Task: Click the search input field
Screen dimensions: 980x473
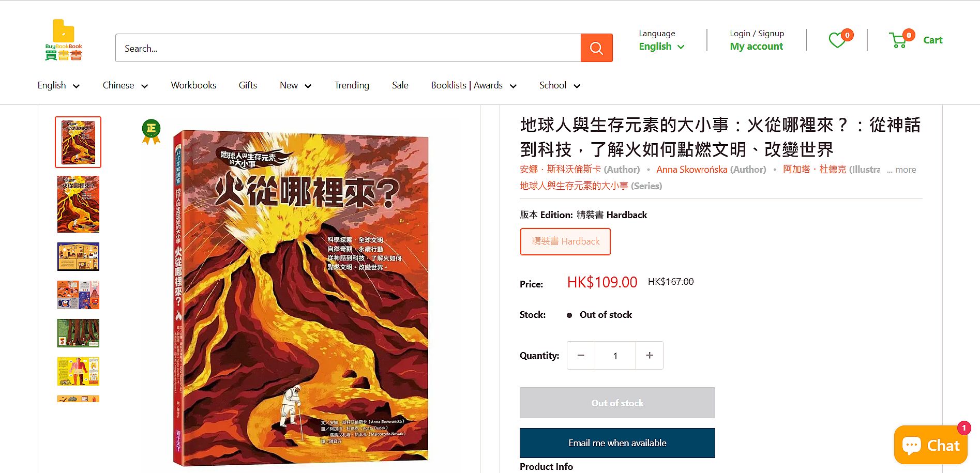Action: coord(348,48)
